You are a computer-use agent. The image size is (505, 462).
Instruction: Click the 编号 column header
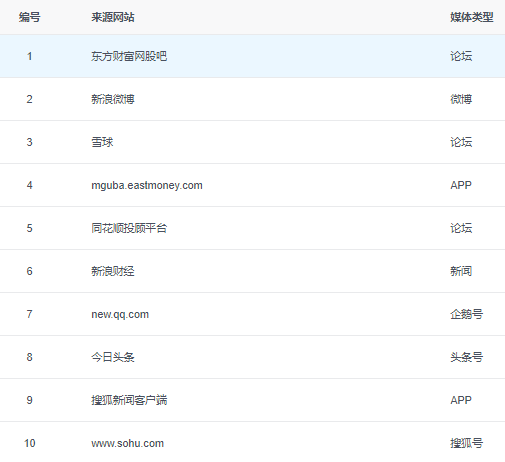(29, 17)
